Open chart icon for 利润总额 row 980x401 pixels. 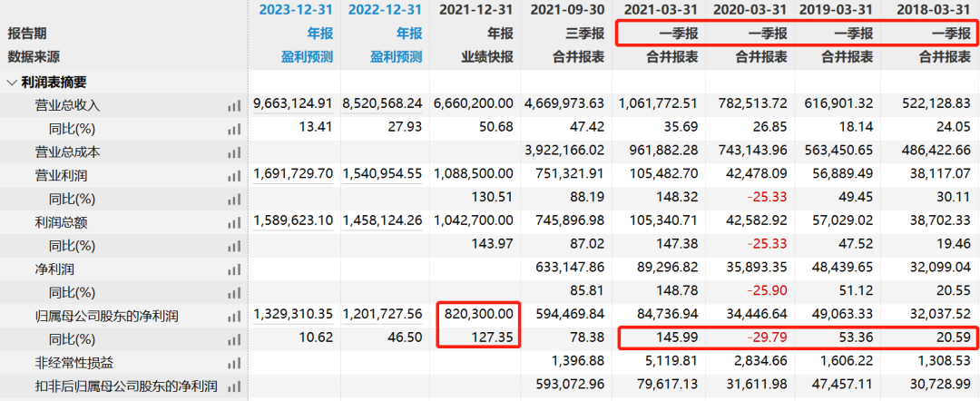234,223
